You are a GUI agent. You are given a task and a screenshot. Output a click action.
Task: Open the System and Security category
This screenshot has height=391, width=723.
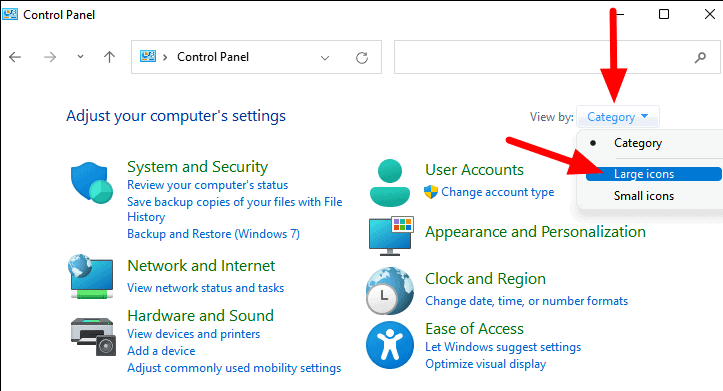tap(197, 166)
